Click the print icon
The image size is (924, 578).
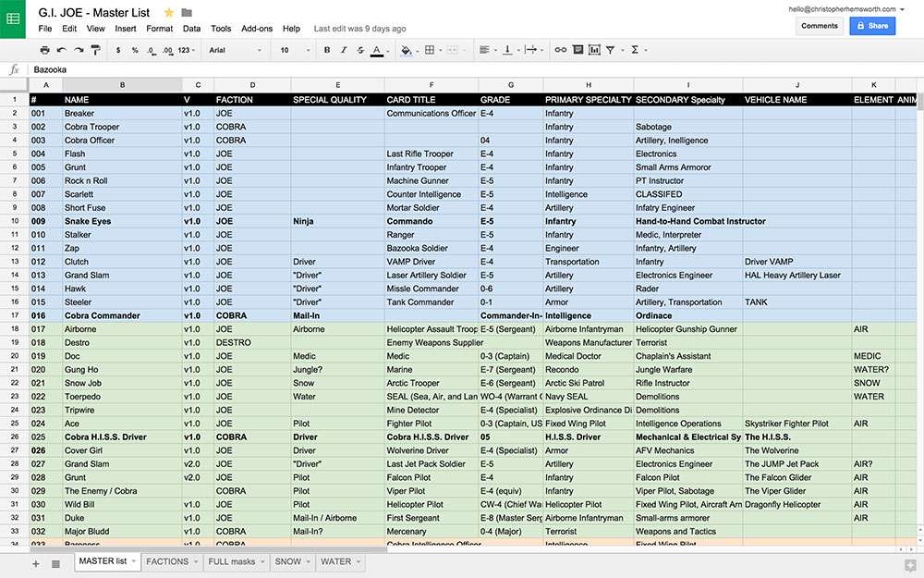(44, 50)
